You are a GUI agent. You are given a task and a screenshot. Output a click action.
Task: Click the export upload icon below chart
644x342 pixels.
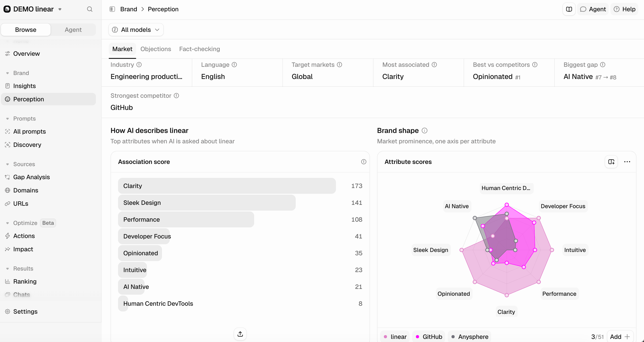tap(240, 334)
